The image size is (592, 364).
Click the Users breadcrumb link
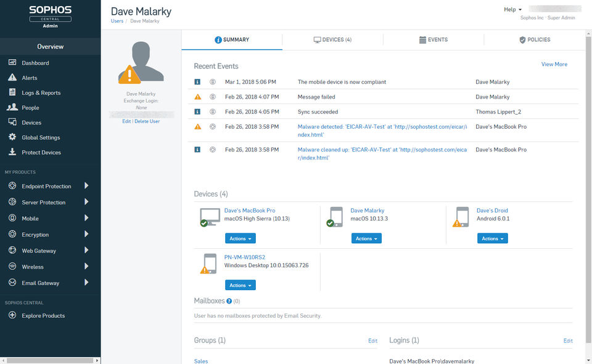pos(117,21)
